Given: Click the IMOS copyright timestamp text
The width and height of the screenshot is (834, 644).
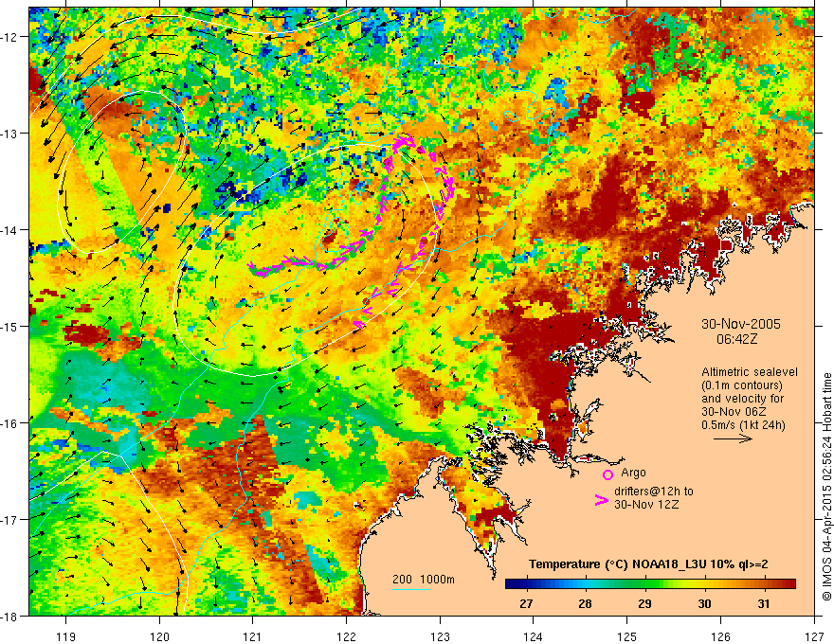Looking at the screenshot, I should pyautogui.click(x=826, y=489).
